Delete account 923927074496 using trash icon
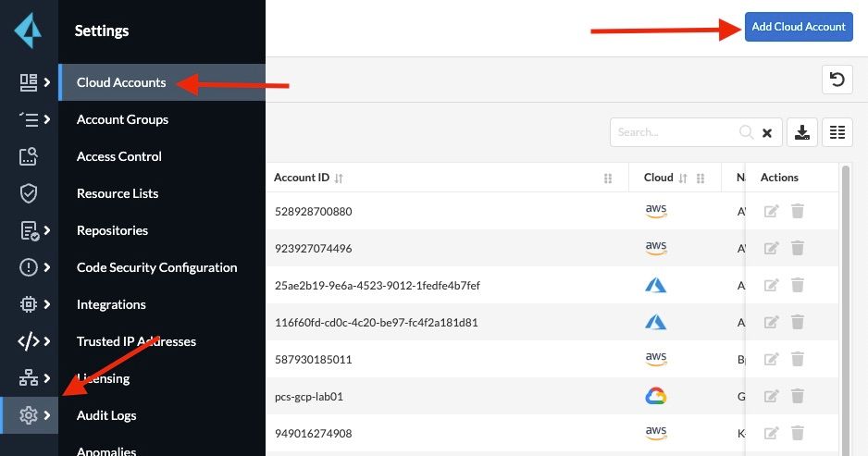Screen dimensions: 868x456 (x=798, y=249)
